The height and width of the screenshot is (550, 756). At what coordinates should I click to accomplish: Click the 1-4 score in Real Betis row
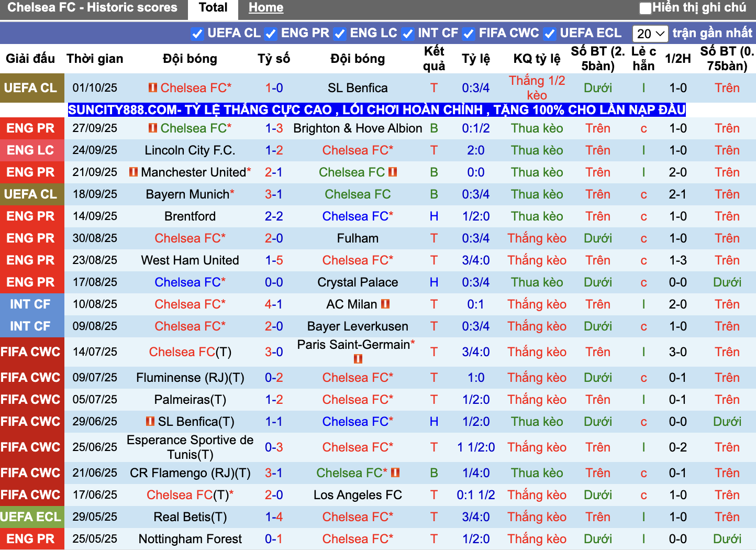tap(274, 517)
